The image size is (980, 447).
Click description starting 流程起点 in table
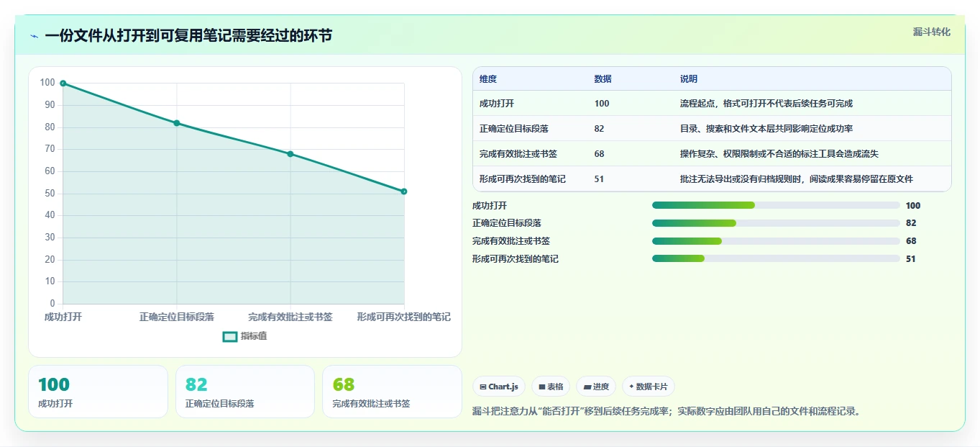[x=766, y=104]
